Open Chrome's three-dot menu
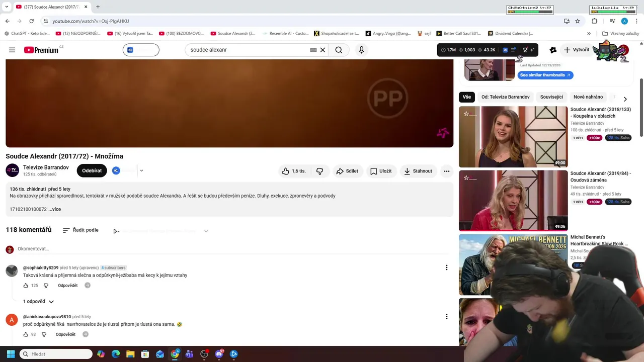644x362 pixels. click(x=637, y=21)
